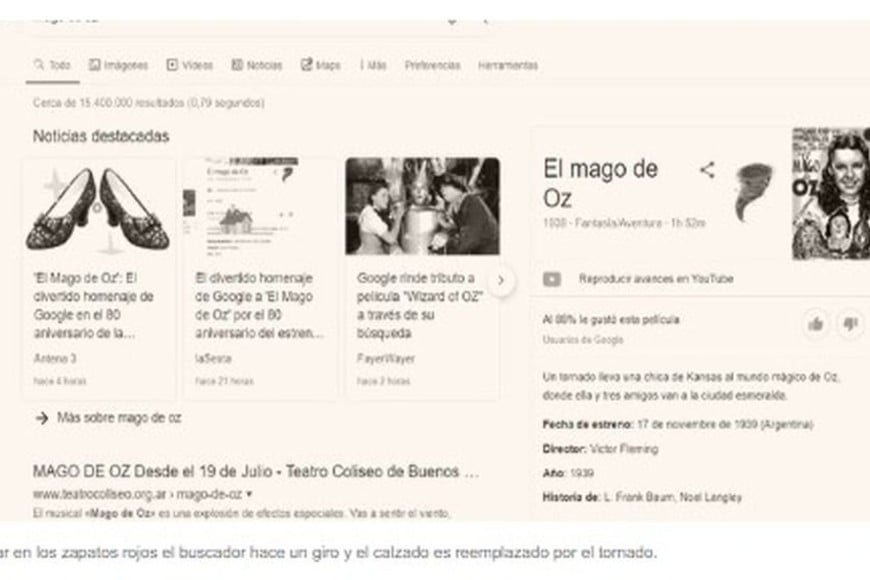Image resolution: width=870 pixels, height=580 pixels.
Task: Click the thumbs down icon for this movie
Action: click(x=850, y=324)
